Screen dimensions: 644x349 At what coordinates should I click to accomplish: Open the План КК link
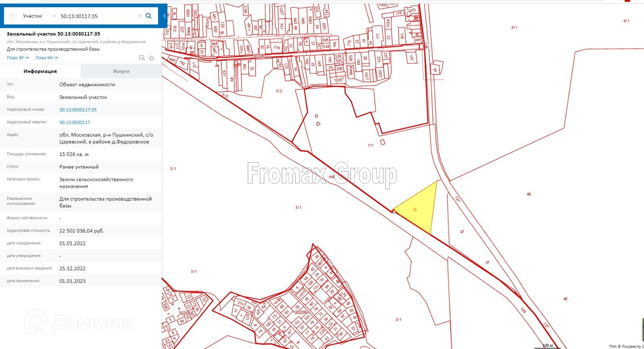click(x=47, y=58)
